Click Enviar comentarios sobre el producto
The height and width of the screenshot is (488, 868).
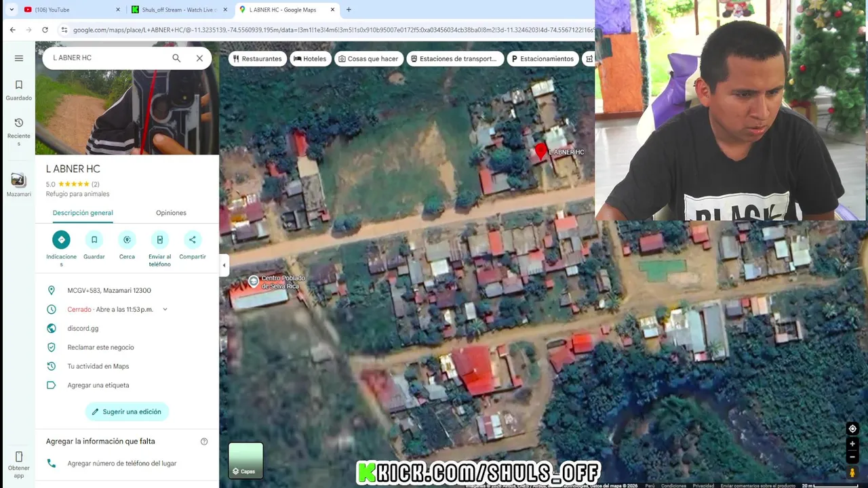758,485
